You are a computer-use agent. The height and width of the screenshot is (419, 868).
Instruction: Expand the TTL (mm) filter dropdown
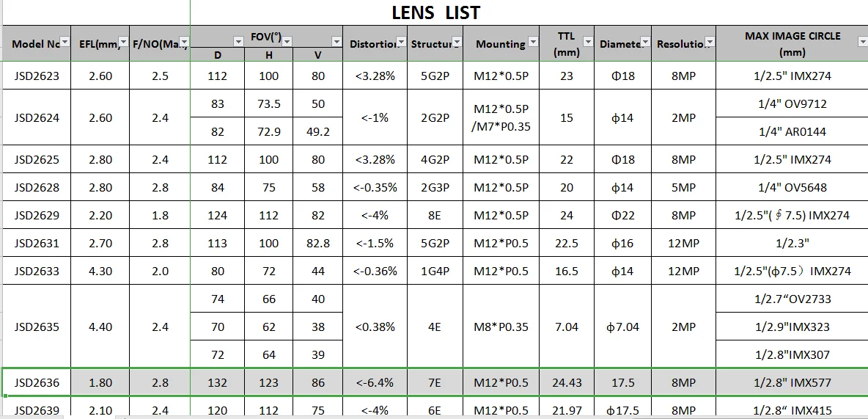[x=588, y=42]
